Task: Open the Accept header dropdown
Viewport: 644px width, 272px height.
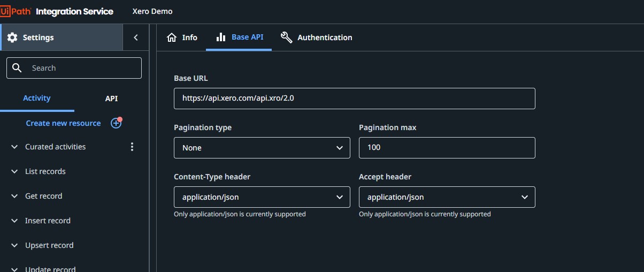Action: pos(447,197)
